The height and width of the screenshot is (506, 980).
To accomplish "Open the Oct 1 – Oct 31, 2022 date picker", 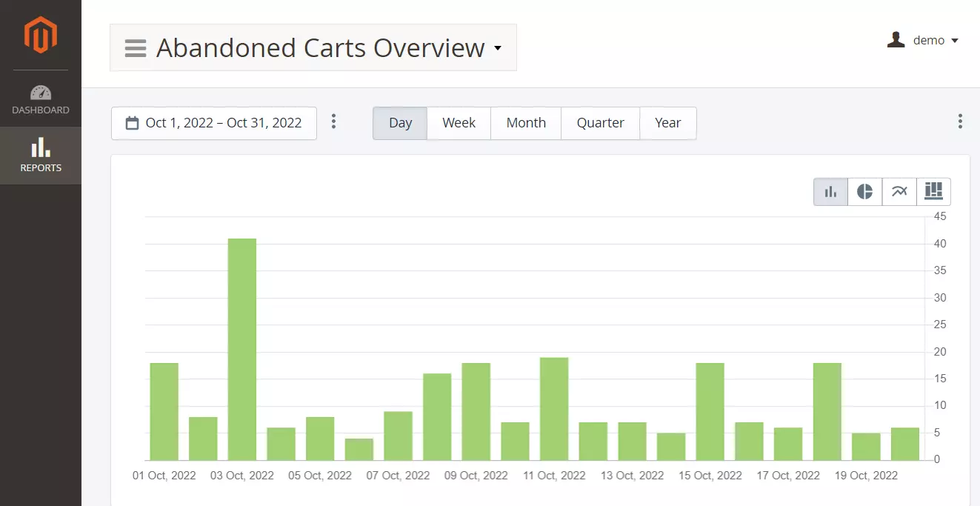I will (x=214, y=123).
